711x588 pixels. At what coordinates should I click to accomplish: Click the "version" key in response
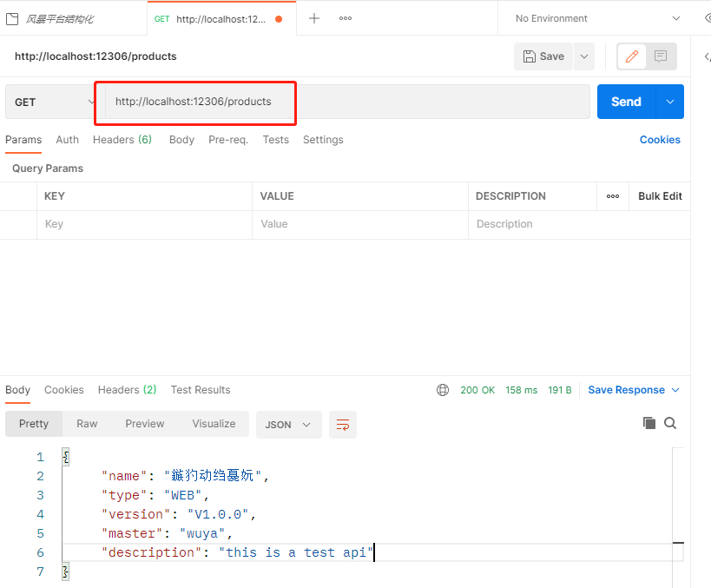pos(136,514)
